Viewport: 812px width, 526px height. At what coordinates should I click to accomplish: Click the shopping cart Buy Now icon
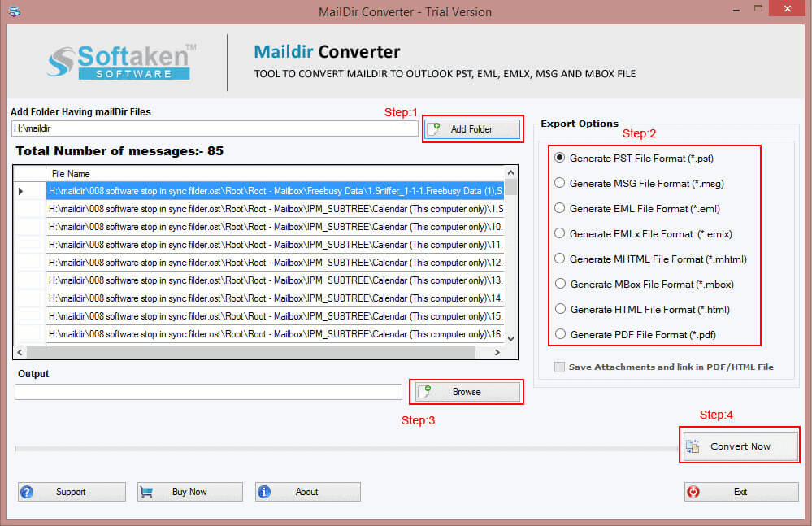click(146, 492)
